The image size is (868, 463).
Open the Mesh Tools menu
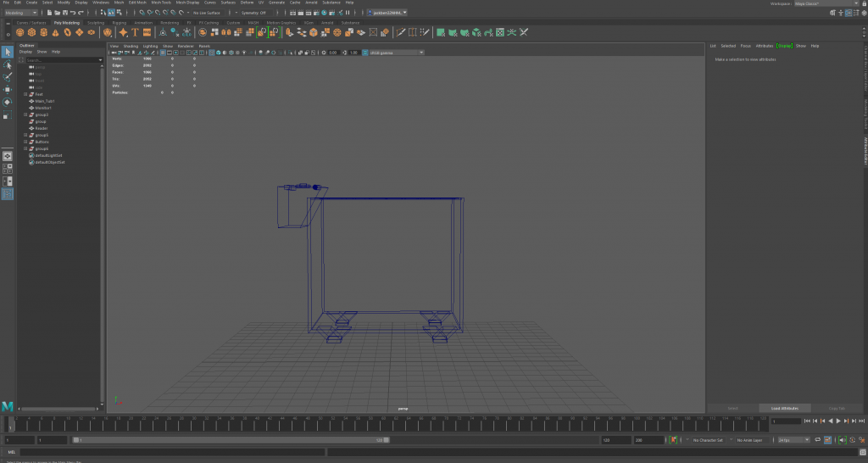[161, 3]
